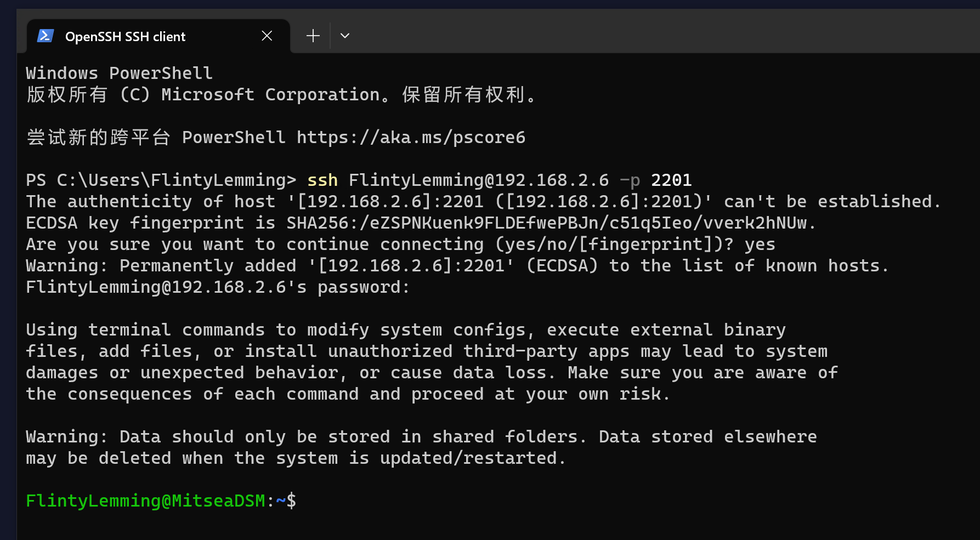Click the 'Permanently added' warning line
This screenshot has width=980, height=540.
click(x=456, y=266)
